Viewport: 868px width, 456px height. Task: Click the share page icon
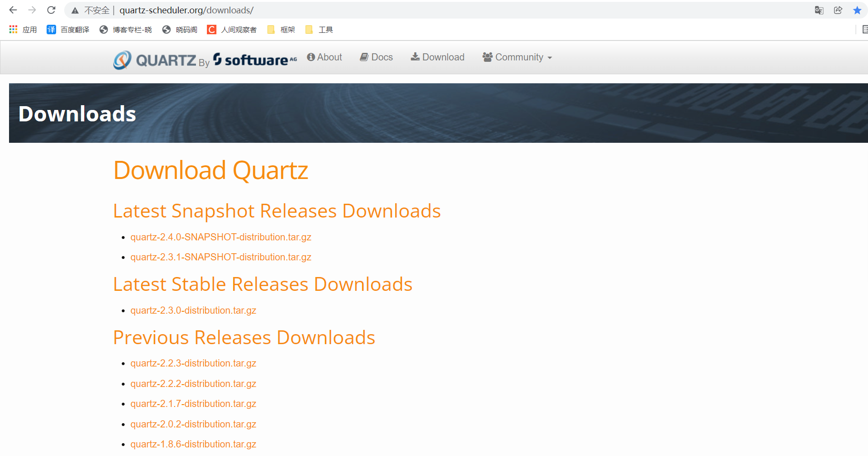tap(838, 10)
